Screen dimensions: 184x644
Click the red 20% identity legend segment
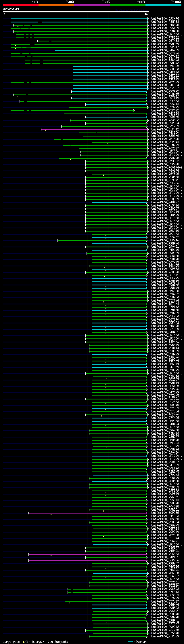pyautogui.click(x=20, y=5)
